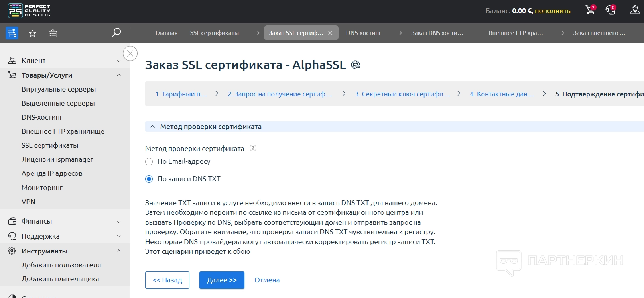Open the shopping cart
The height and width of the screenshot is (298, 644).
(590, 10)
